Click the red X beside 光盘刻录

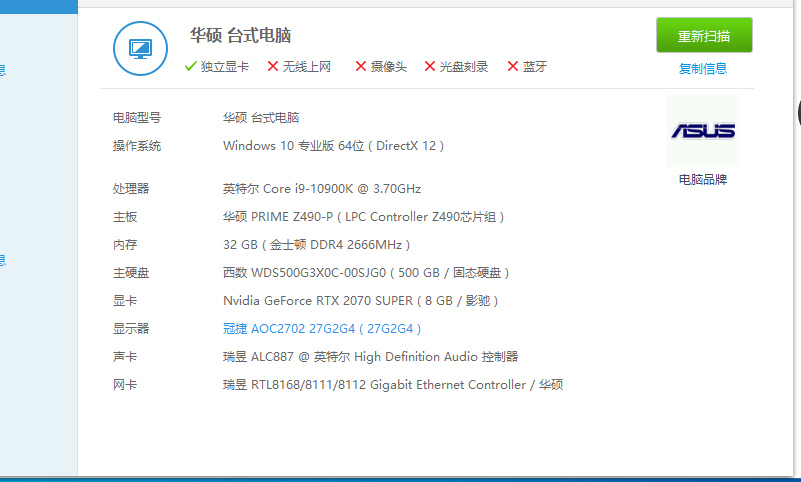pos(430,67)
